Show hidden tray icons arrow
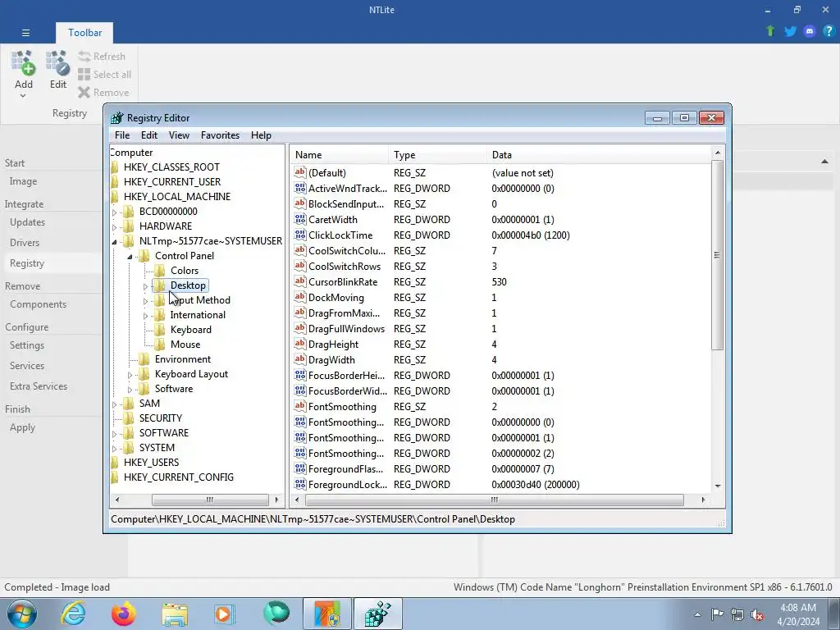 [697, 614]
